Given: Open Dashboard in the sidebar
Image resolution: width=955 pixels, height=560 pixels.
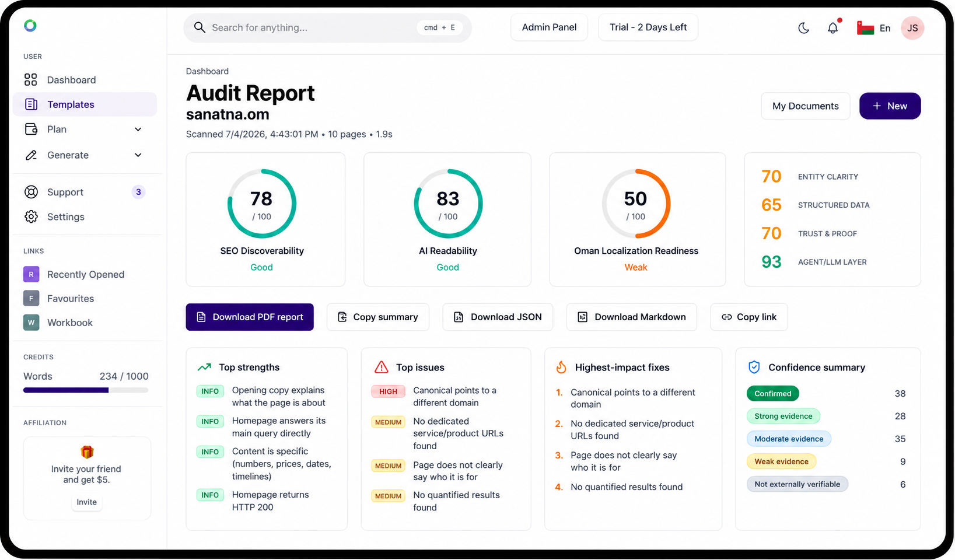Looking at the screenshot, I should click(x=85, y=80).
